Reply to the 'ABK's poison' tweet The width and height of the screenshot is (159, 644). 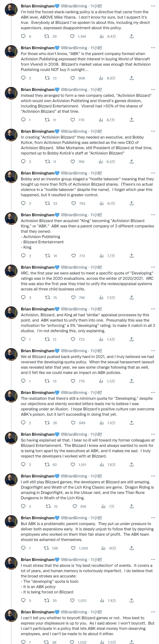click(x=23, y=422)
